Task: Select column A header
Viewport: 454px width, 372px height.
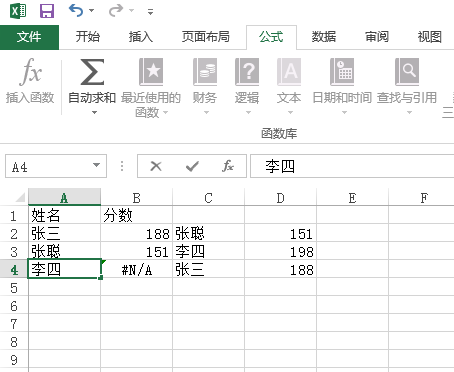Action: tap(64, 198)
